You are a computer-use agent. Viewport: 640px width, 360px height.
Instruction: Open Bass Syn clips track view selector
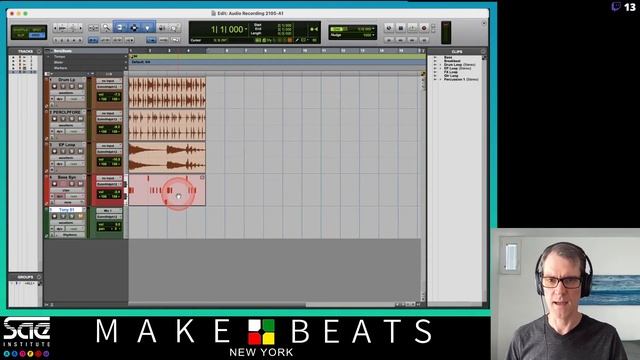click(67, 191)
